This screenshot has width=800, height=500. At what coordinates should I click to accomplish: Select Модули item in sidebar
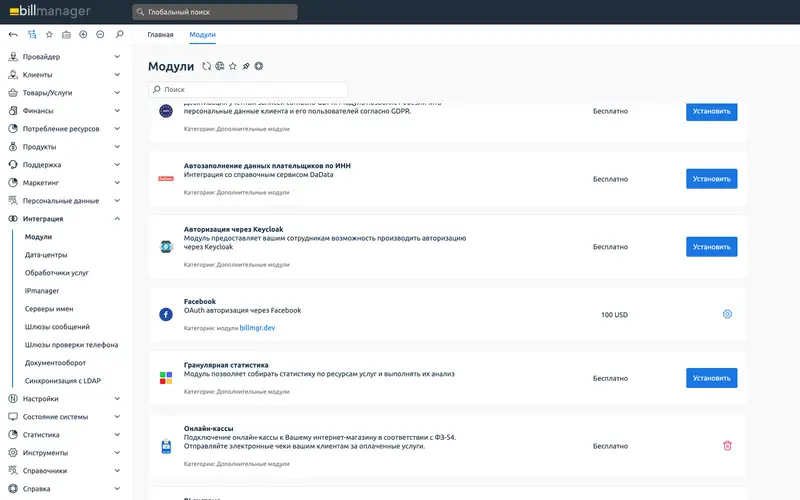point(38,237)
